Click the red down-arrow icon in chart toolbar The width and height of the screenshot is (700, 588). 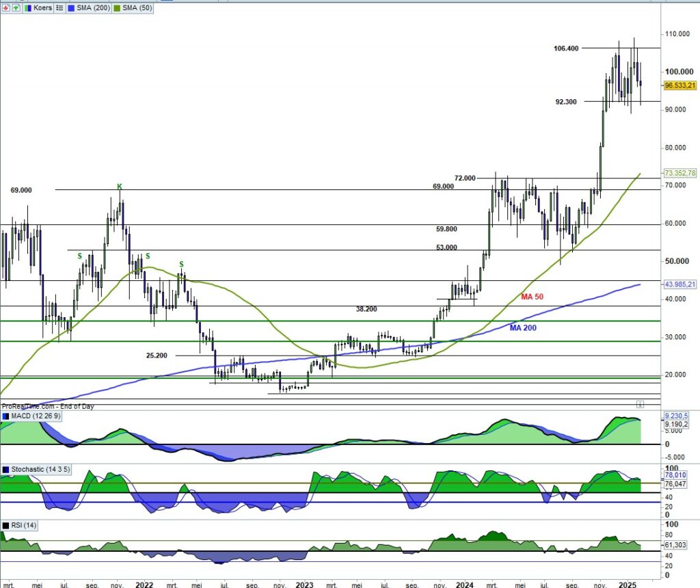[6, 8]
